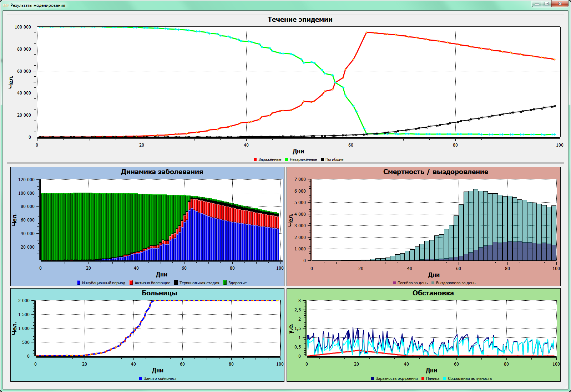Click the red Заражённые legend swatch

[x=255, y=159]
